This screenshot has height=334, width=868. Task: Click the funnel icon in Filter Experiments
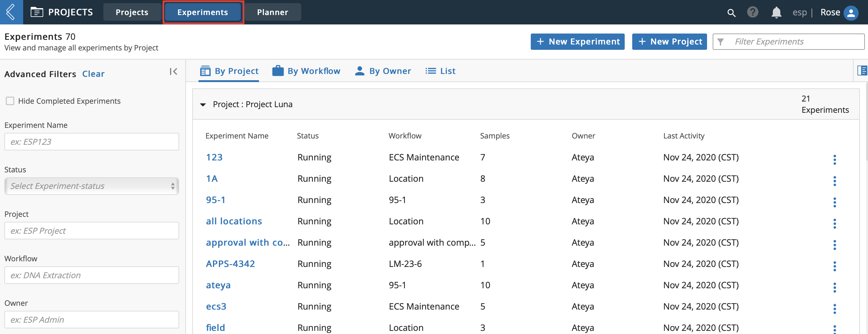721,42
